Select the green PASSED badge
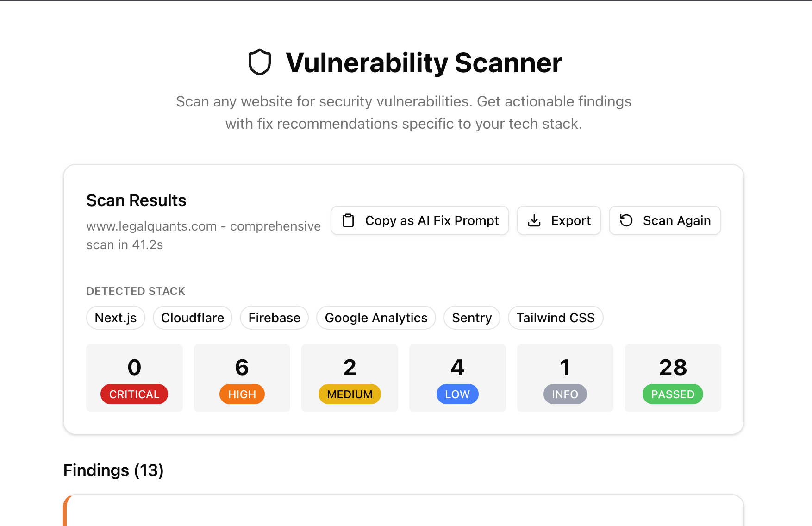 pyautogui.click(x=672, y=394)
